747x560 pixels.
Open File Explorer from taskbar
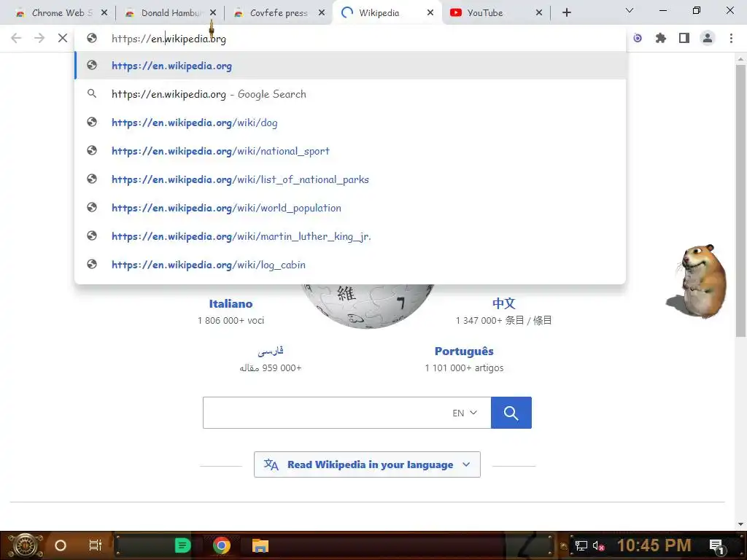(x=260, y=545)
